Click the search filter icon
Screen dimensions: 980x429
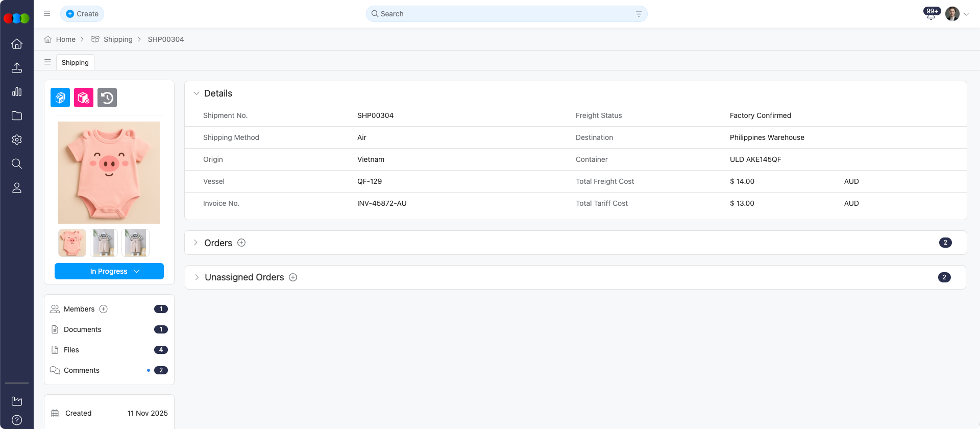(639, 14)
